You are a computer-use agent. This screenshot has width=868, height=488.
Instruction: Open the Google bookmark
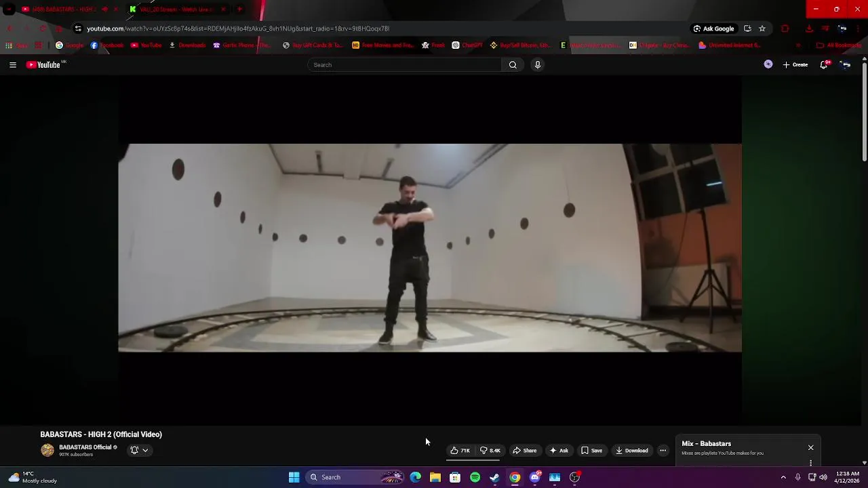69,45
